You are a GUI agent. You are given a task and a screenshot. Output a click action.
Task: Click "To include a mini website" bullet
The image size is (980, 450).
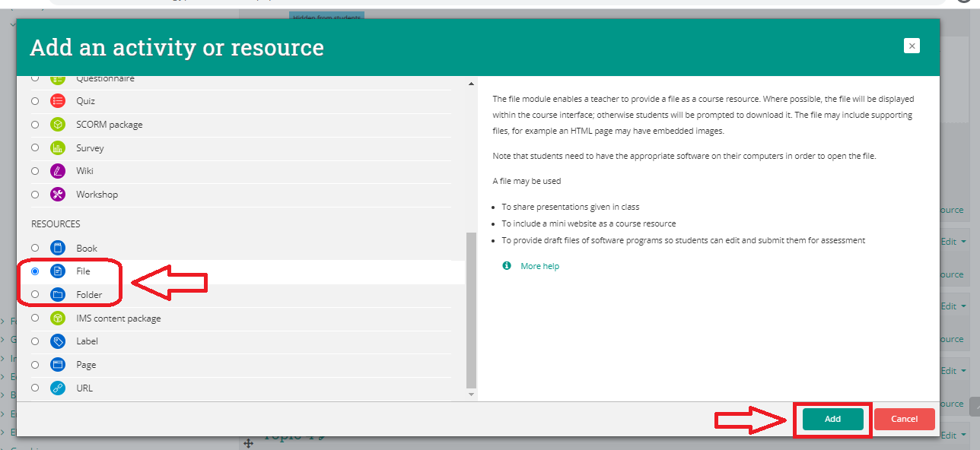tap(589, 223)
